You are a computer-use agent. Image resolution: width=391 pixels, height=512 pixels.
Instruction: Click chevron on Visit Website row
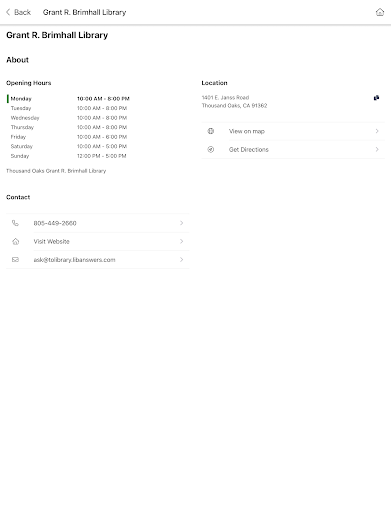182,241
